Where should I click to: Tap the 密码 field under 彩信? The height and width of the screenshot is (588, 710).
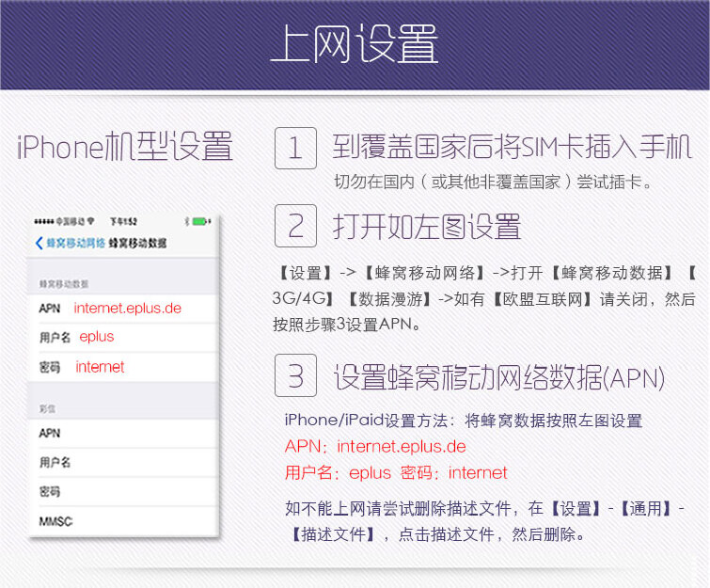tap(127, 492)
